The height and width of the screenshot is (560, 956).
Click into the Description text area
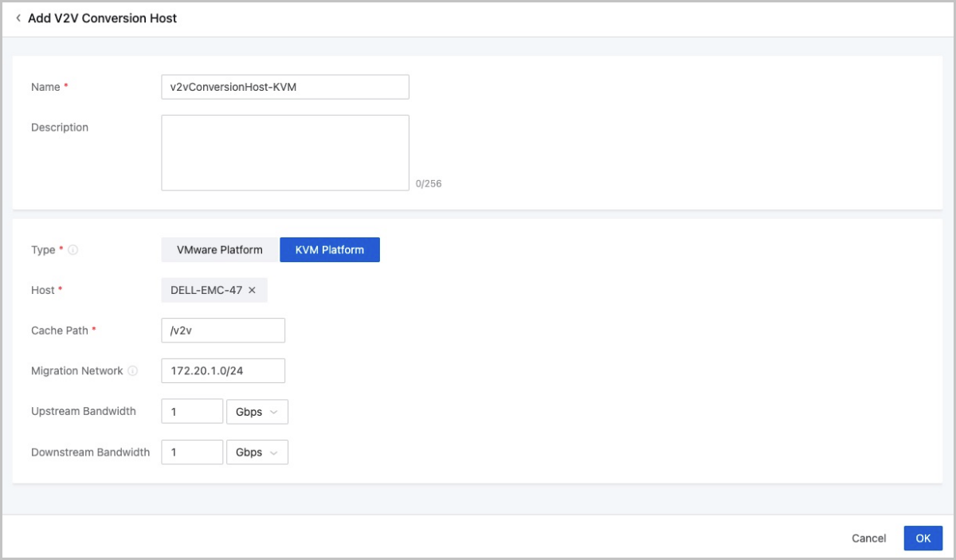[284, 153]
